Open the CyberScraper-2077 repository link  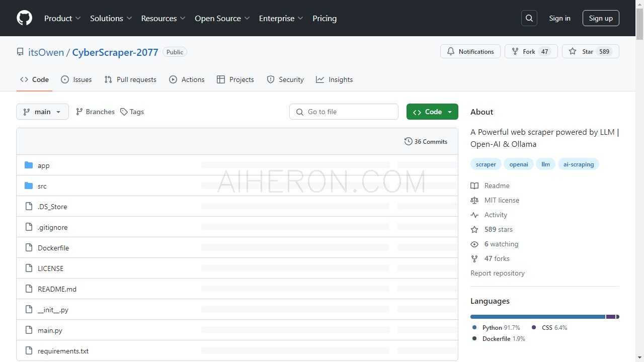tap(115, 52)
